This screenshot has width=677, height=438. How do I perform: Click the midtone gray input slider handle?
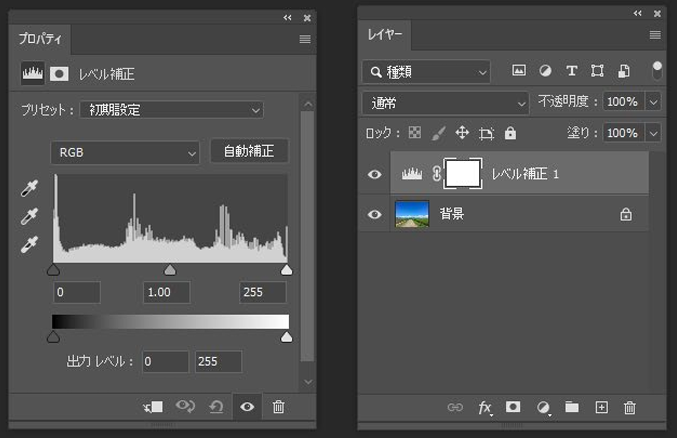(170, 270)
